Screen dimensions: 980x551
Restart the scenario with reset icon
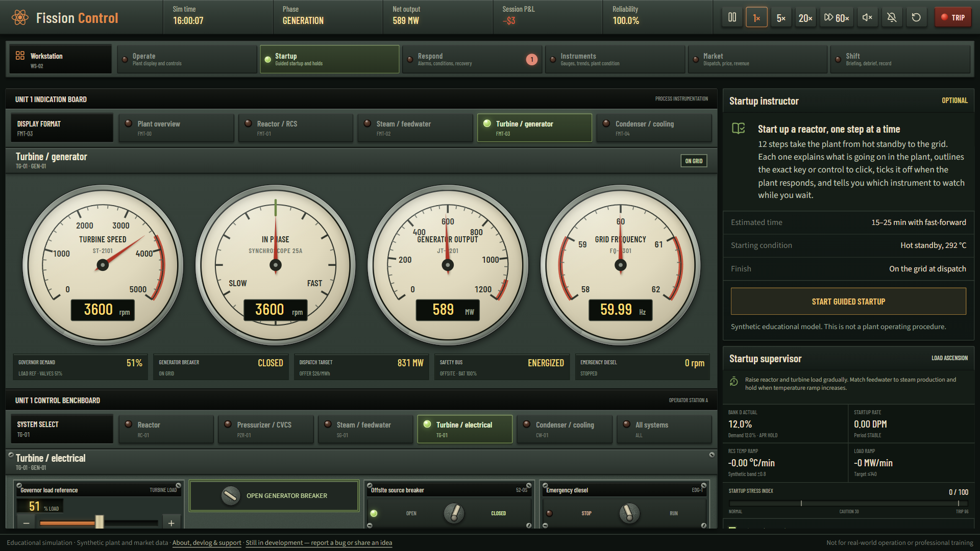pos(916,17)
